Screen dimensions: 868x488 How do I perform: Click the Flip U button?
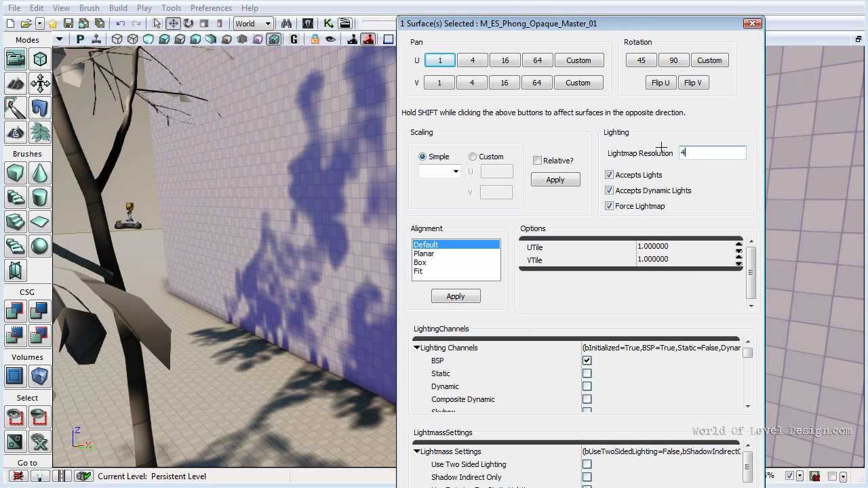tap(660, 83)
